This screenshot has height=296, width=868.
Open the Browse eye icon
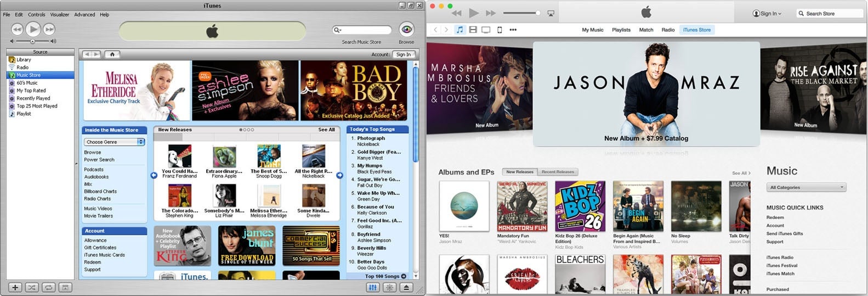click(x=406, y=29)
